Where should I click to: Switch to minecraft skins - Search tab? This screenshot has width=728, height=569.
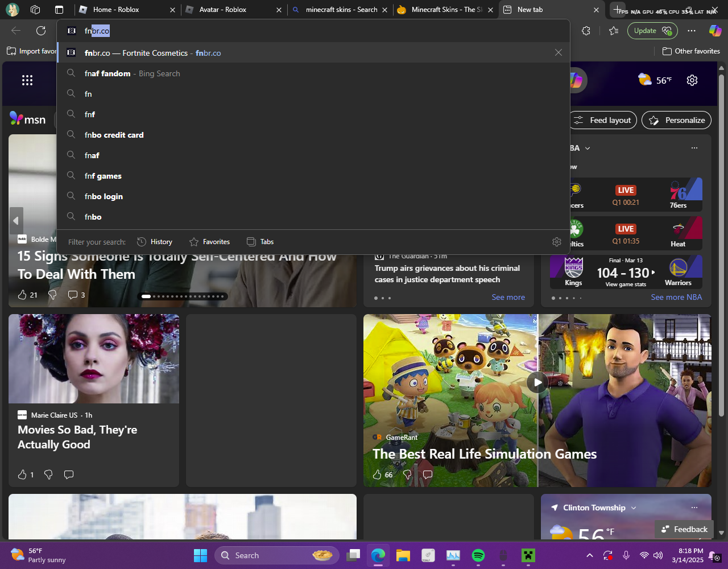pyautogui.click(x=340, y=10)
